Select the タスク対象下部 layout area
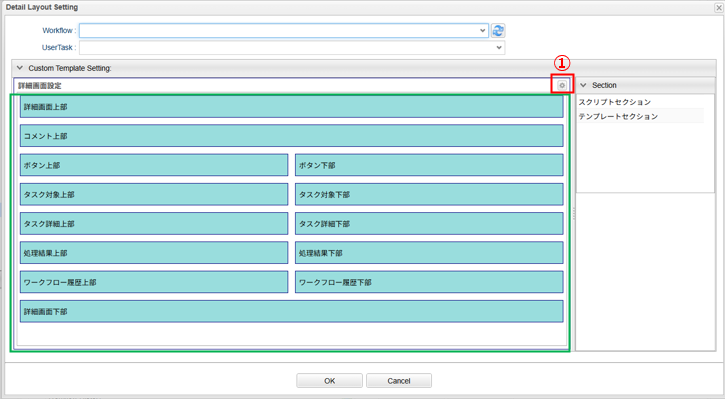The height and width of the screenshot is (399, 726). point(429,194)
